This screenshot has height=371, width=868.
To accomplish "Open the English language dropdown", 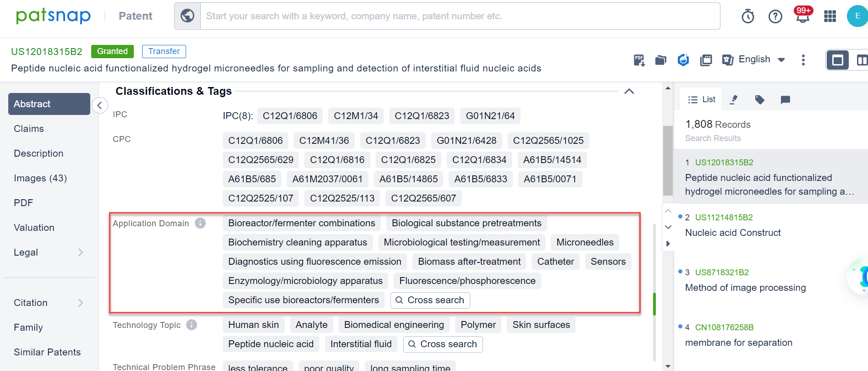I will (762, 60).
